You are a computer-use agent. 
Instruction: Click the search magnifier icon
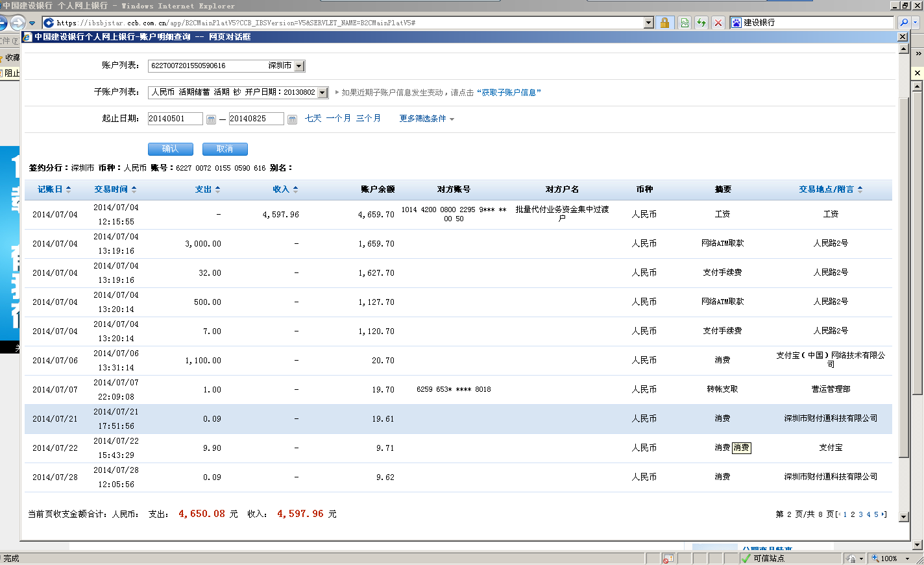pos(904,23)
